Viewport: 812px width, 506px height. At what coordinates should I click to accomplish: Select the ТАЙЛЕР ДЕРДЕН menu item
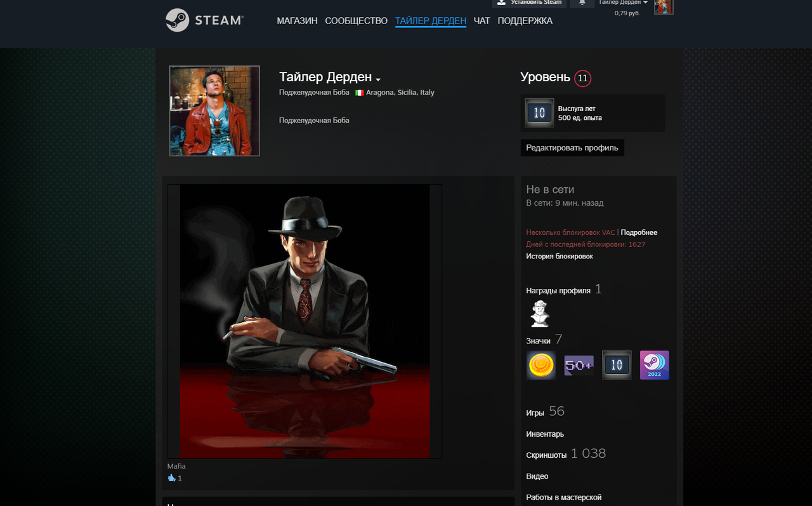coord(431,21)
